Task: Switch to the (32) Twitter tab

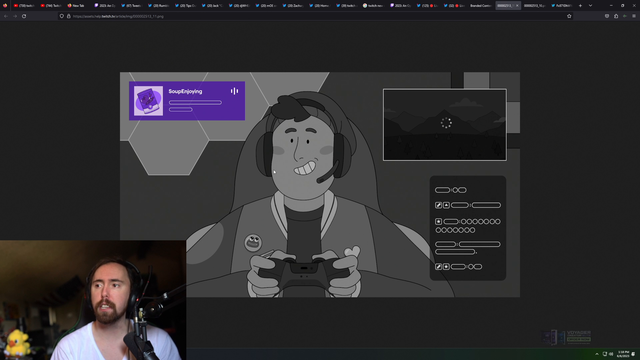Action: pos(454,6)
